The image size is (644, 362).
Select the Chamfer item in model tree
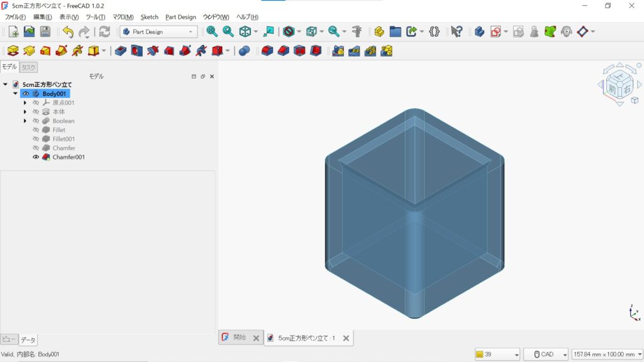click(x=64, y=148)
